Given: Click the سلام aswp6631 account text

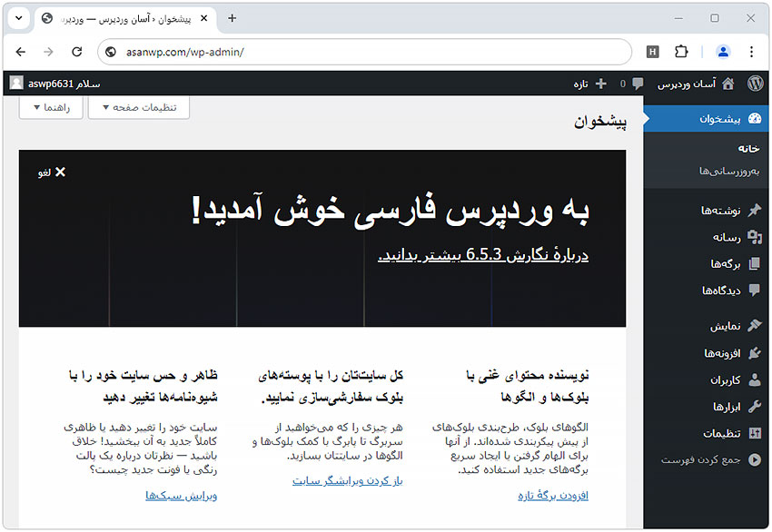Looking at the screenshot, I should point(64,84).
